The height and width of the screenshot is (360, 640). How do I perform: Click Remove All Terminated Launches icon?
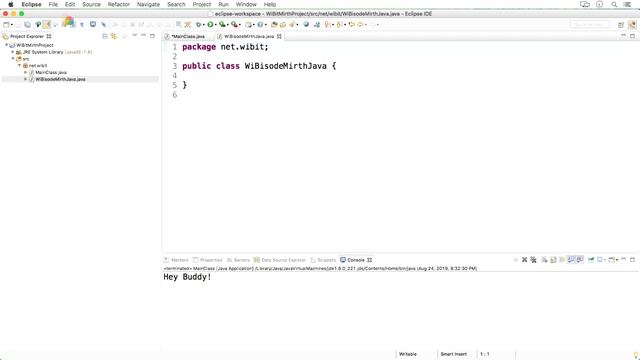(533, 260)
